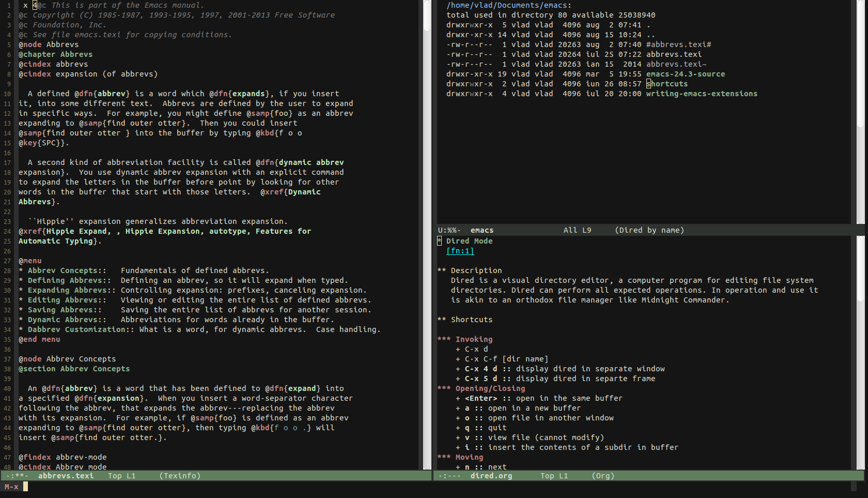Image resolution: width=868 pixels, height=498 pixels.
Task: Click the (Org) major mode indicator
Action: coord(603,476)
